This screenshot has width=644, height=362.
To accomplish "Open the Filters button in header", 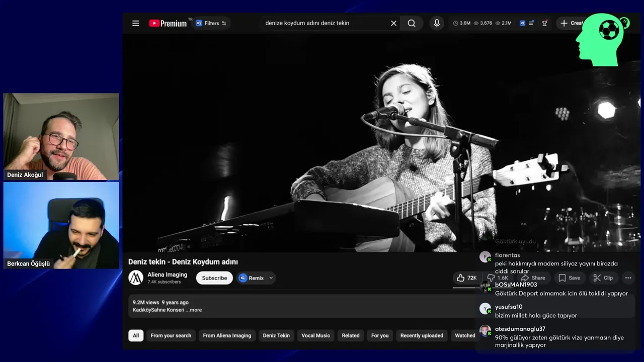I will [211, 23].
